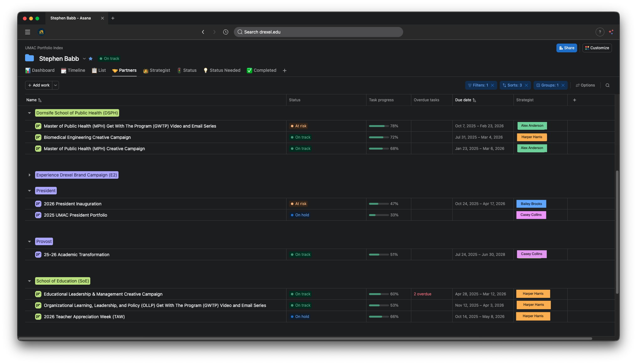The height and width of the screenshot is (364, 637).
Task: Click the help question mark icon
Action: 600,32
